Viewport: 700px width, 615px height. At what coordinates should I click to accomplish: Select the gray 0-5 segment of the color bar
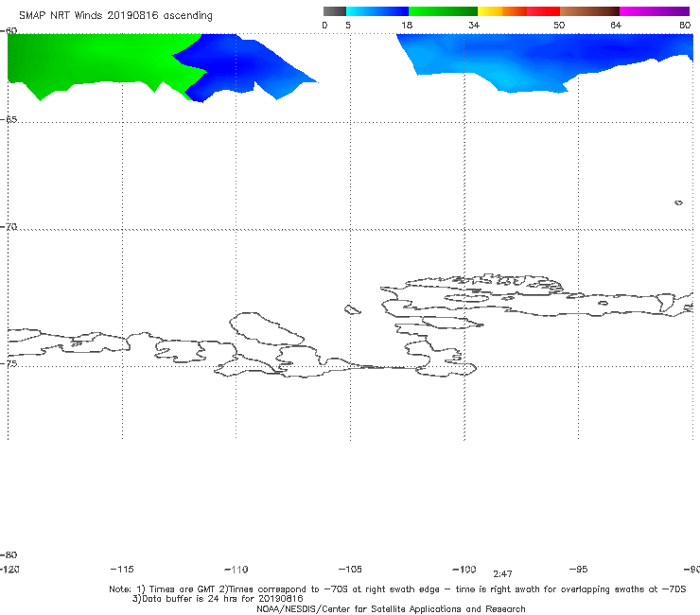334,11
